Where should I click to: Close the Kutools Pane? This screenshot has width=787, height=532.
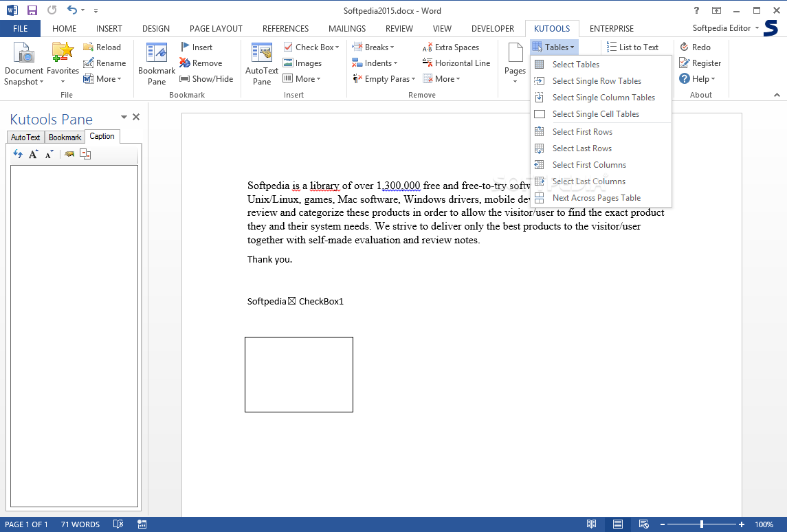click(136, 117)
